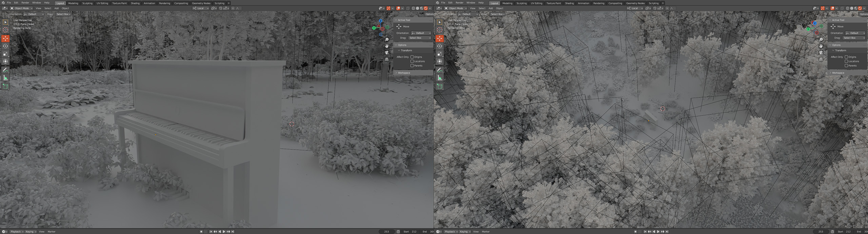The width and height of the screenshot is (868, 234).
Task: Activate the Measure tool in right window
Action: click(440, 78)
